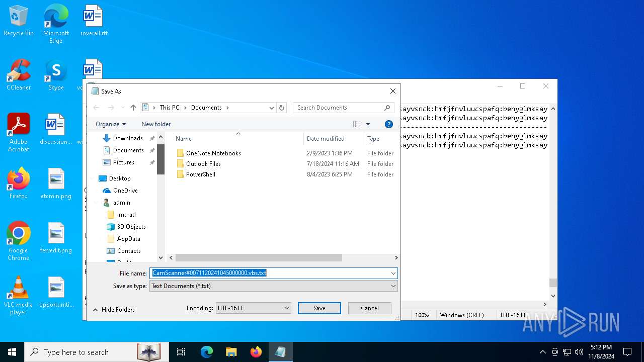
Task: Refresh the Documents folder view
Action: pos(282,108)
